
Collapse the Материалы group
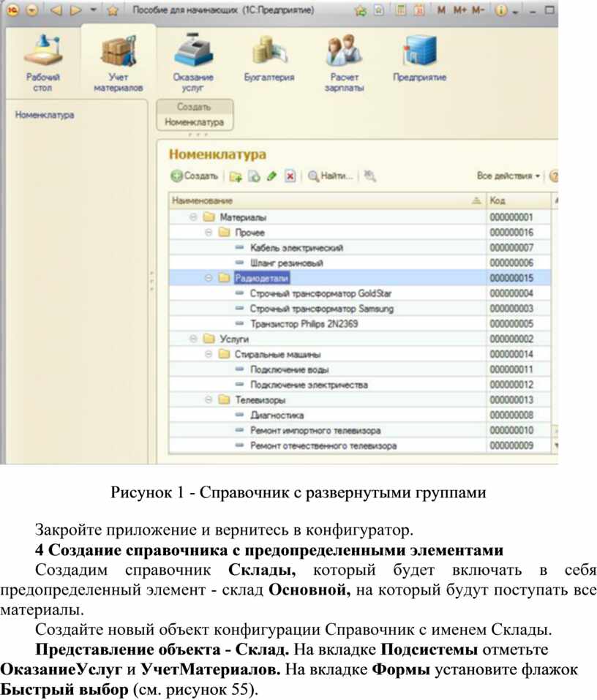[193, 217]
